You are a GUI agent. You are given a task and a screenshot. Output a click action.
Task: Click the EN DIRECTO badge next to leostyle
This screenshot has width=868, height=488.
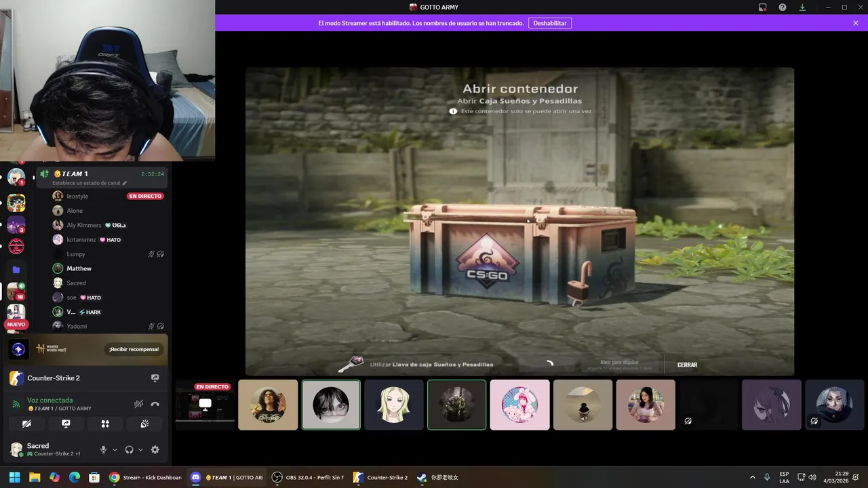point(145,197)
